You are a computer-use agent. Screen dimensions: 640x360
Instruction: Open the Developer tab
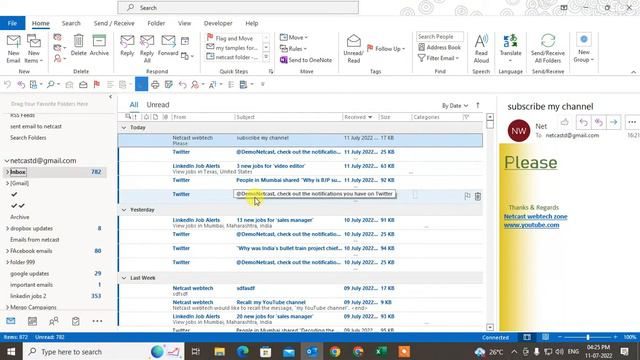coord(218,23)
